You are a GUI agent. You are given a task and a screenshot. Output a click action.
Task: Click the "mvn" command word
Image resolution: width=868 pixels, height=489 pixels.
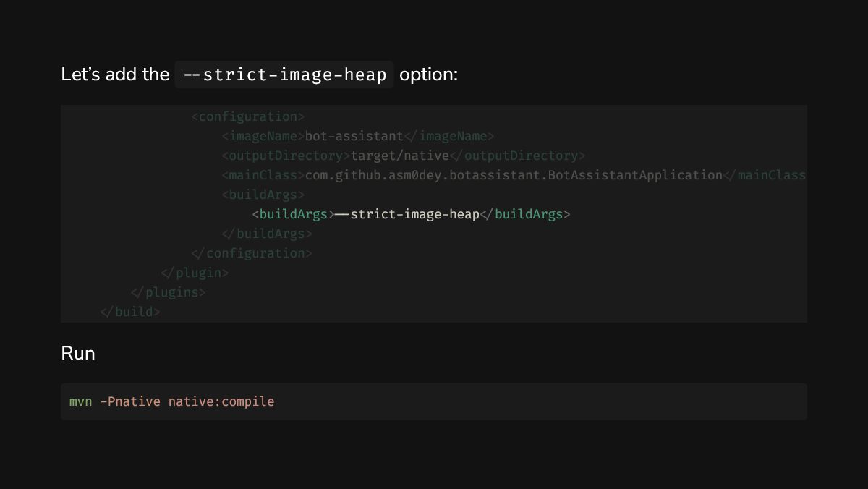click(x=81, y=401)
